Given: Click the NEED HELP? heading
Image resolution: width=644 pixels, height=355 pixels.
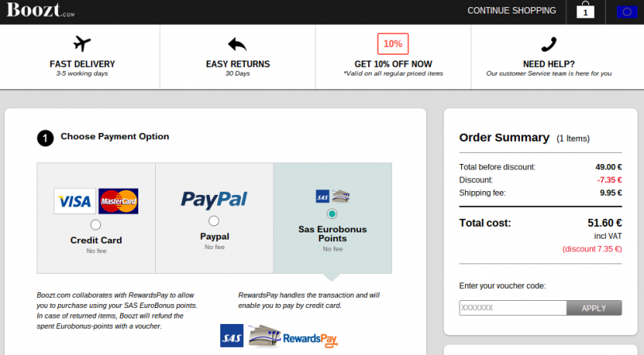Looking at the screenshot, I should [549, 64].
